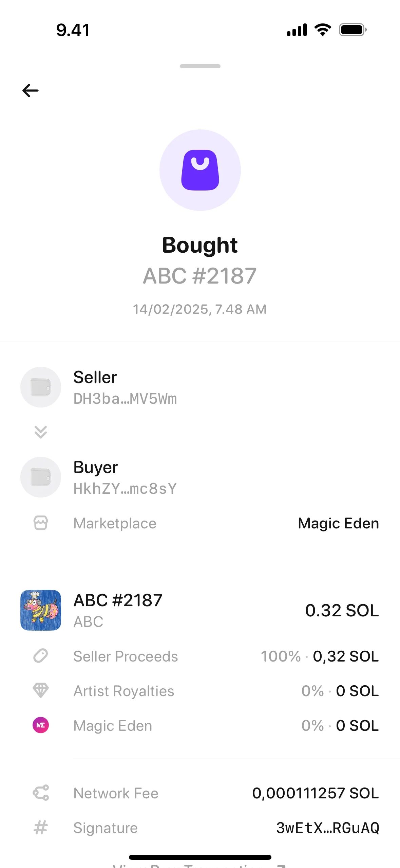This screenshot has height=868, width=400.
Task: Tap the double chevron between Seller and Buyer
Action: click(41, 432)
